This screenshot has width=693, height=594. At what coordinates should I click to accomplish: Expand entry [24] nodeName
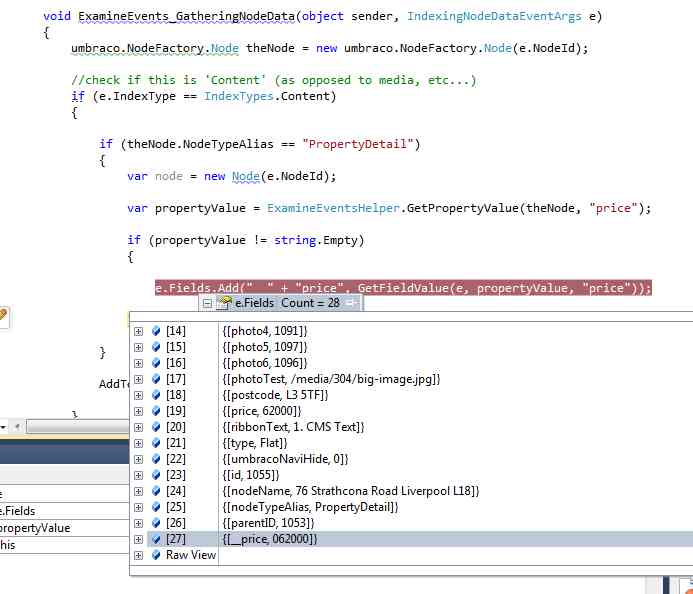[x=138, y=491]
